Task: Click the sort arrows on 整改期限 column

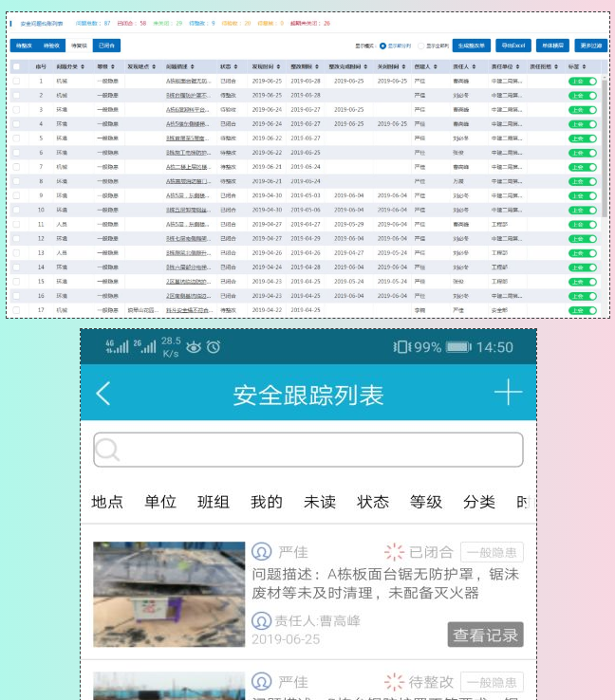Action: click(317, 67)
